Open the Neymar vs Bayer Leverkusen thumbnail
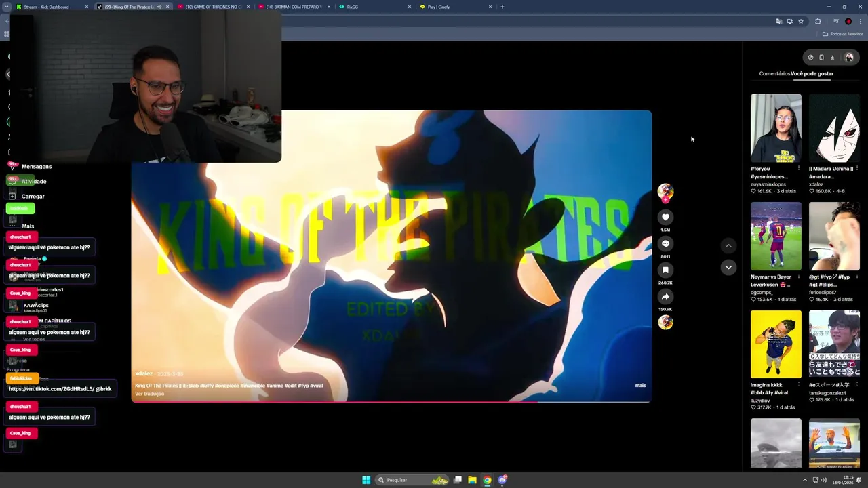The width and height of the screenshot is (868, 488). [x=776, y=236]
